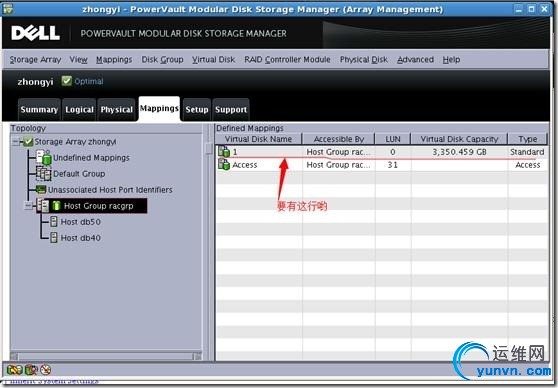This screenshot has width=558, height=388.
Task: Click the Access type cell
Action: (x=528, y=165)
